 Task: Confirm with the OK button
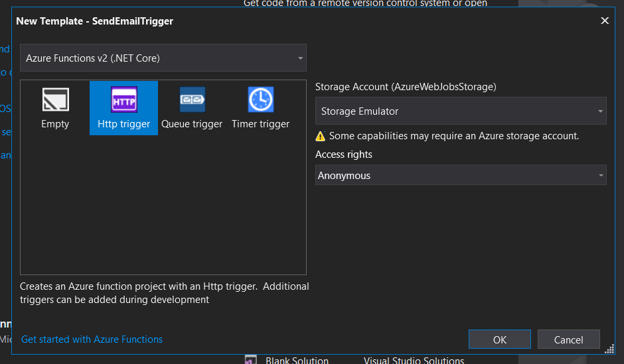coord(499,339)
